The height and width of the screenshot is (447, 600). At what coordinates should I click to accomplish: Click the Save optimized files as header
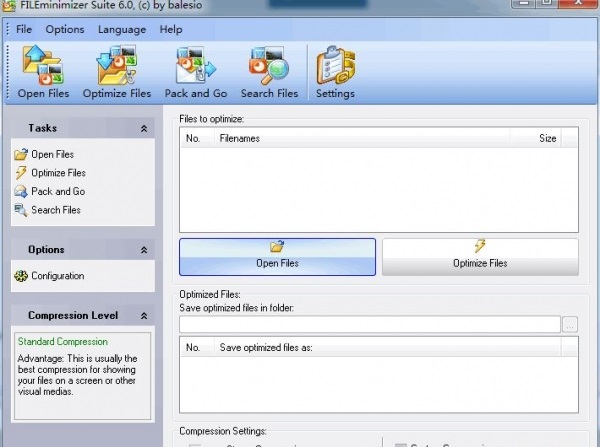pyautogui.click(x=388, y=347)
